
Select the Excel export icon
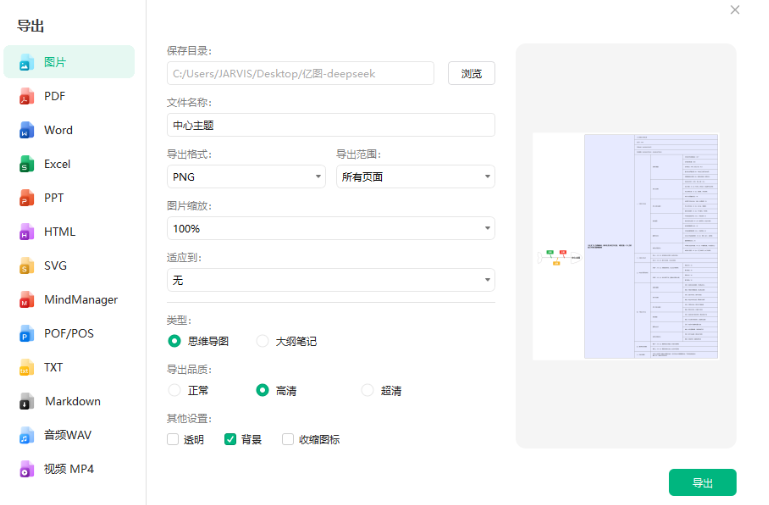click(27, 164)
